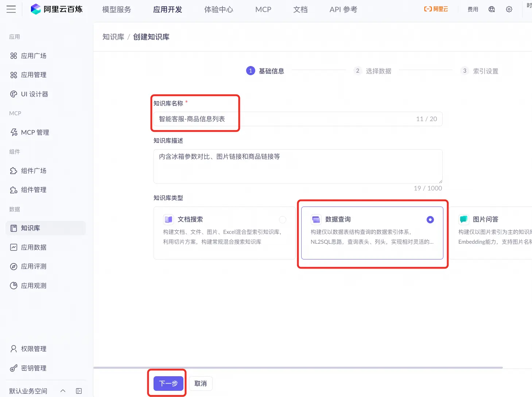Click the 密钥管理 key icon
Viewport: 532px width, 397px height.
13,368
